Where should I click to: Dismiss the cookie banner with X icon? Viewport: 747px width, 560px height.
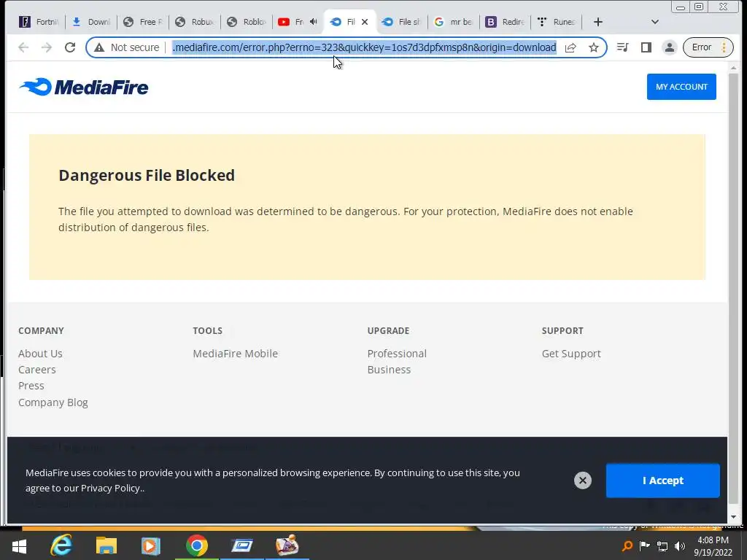583,480
